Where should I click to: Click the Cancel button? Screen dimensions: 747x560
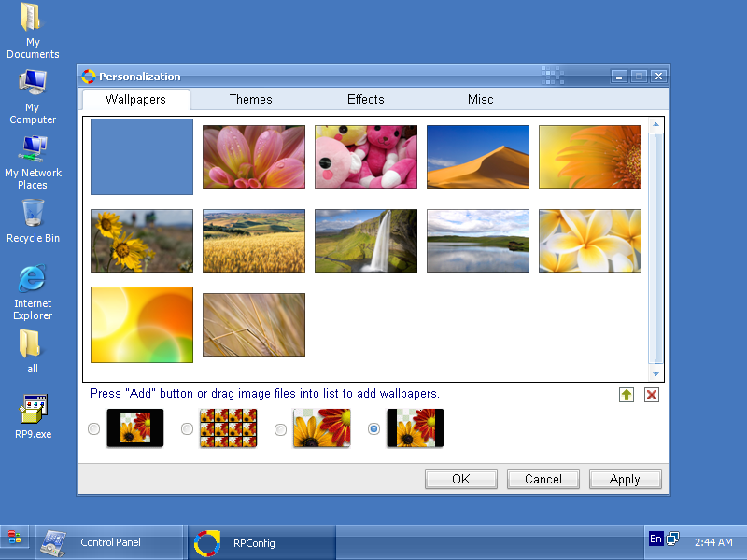tap(543, 479)
